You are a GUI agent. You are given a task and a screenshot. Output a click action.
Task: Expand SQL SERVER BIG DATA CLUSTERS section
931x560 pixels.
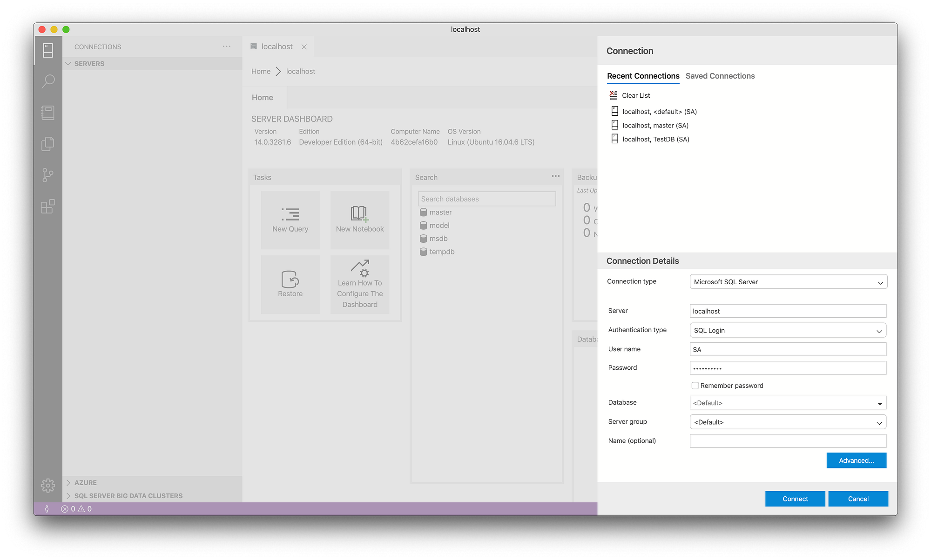(x=128, y=496)
